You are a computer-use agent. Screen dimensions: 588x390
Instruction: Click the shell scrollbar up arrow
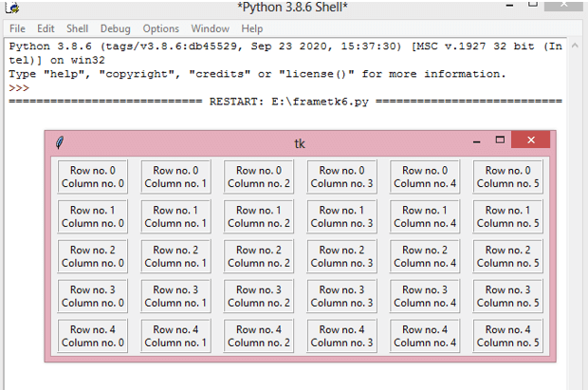575,46
